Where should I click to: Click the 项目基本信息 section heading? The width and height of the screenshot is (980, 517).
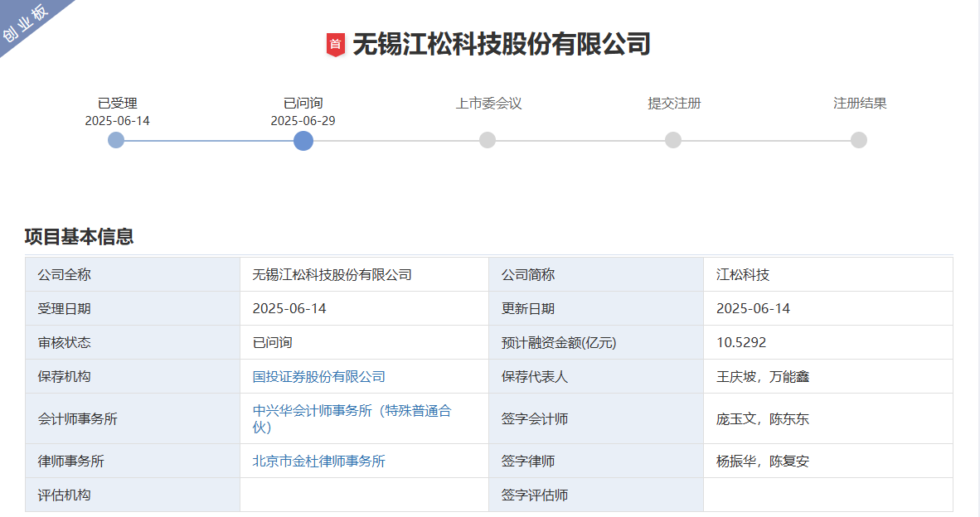coord(79,237)
